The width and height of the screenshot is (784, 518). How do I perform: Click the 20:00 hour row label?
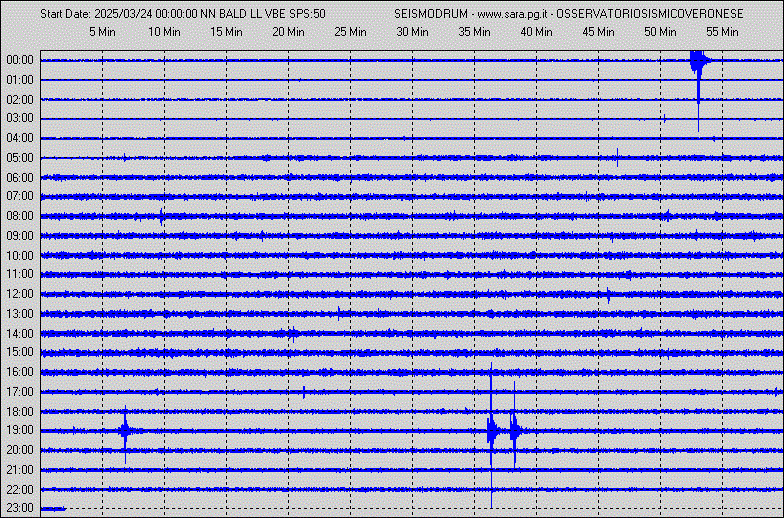click(20, 450)
